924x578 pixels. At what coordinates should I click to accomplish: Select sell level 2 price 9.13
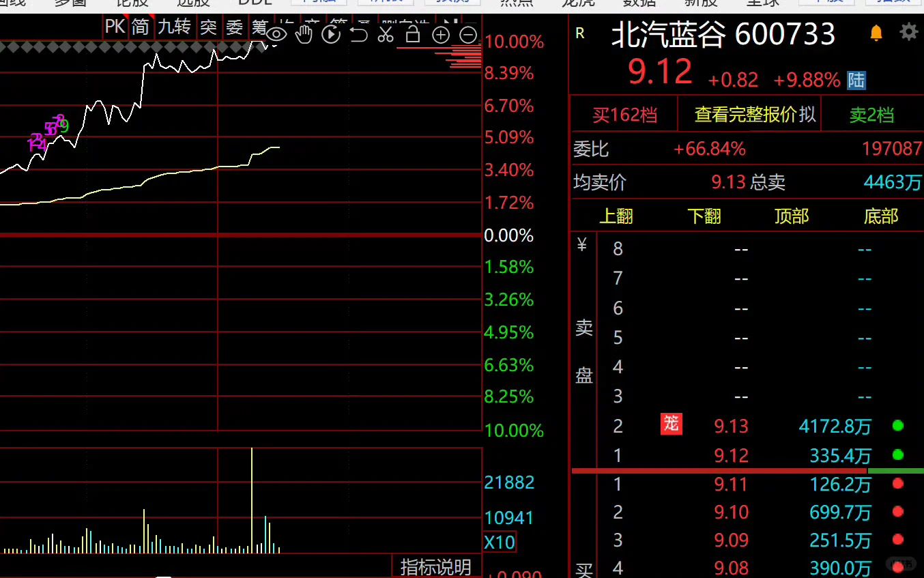tap(731, 427)
